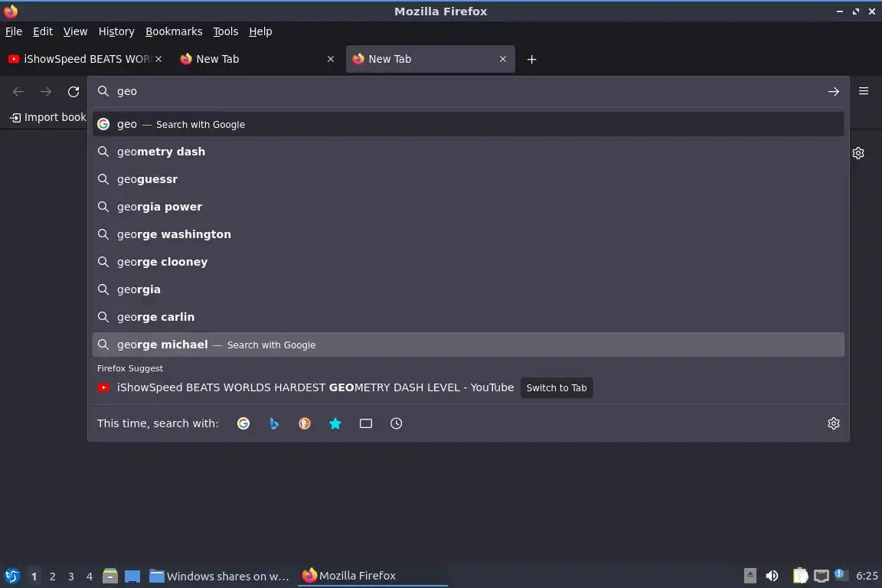
Task: Click into the address bar text field
Action: (467, 91)
